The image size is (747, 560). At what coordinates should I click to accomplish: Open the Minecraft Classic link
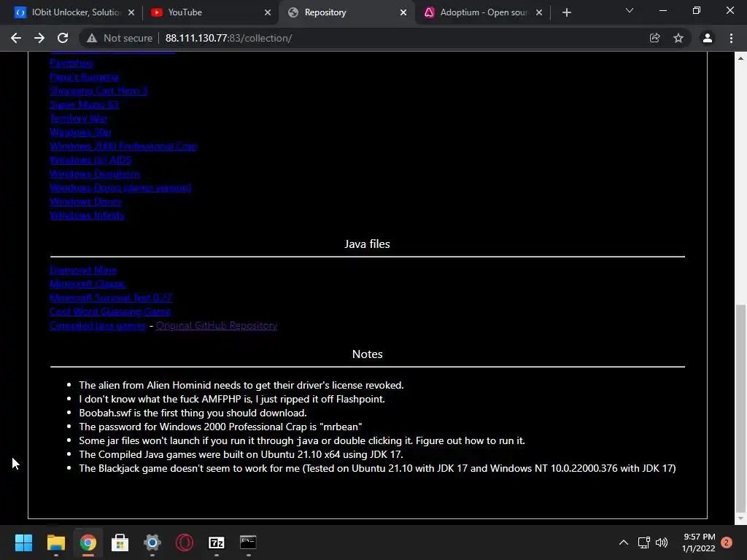(88, 284)
